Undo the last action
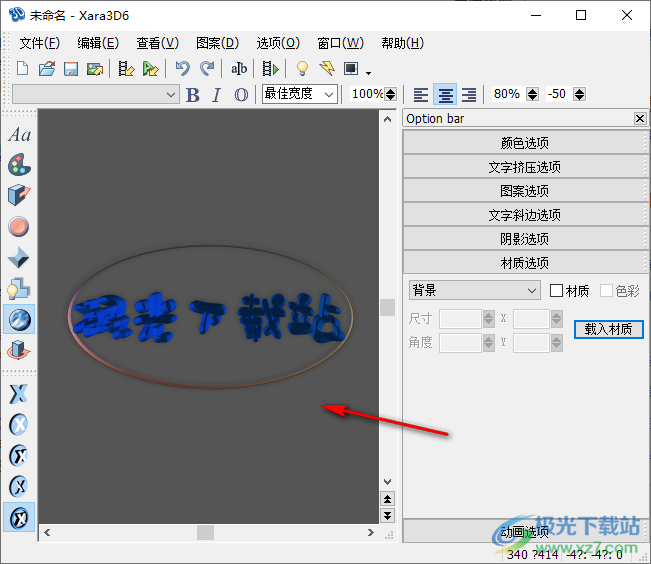Image resolution: width=651 pixels, height=564 pixels. (x=182, y=69)
